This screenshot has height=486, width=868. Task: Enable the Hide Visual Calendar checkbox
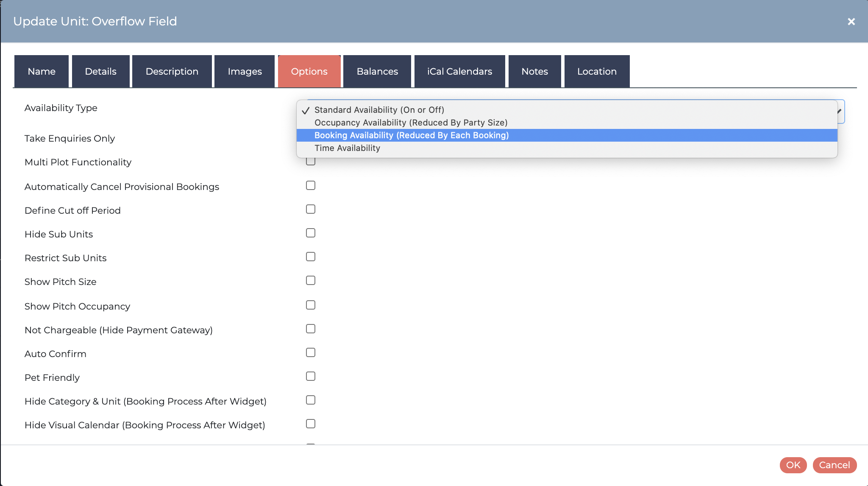pos(311,424)
